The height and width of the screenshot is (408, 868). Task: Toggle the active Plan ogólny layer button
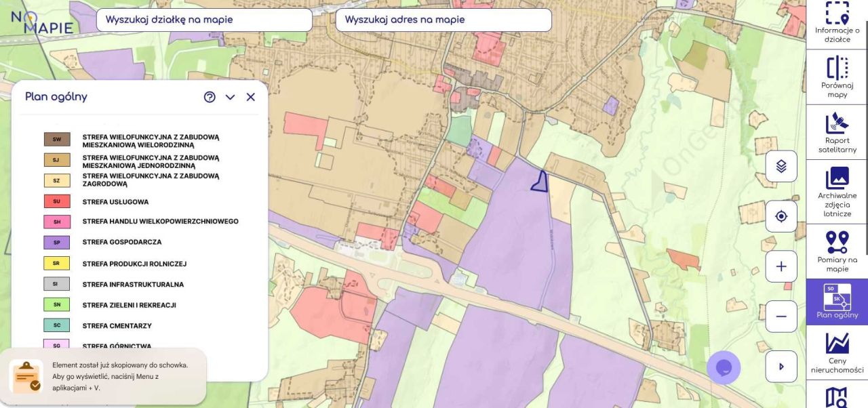(837, 302)
